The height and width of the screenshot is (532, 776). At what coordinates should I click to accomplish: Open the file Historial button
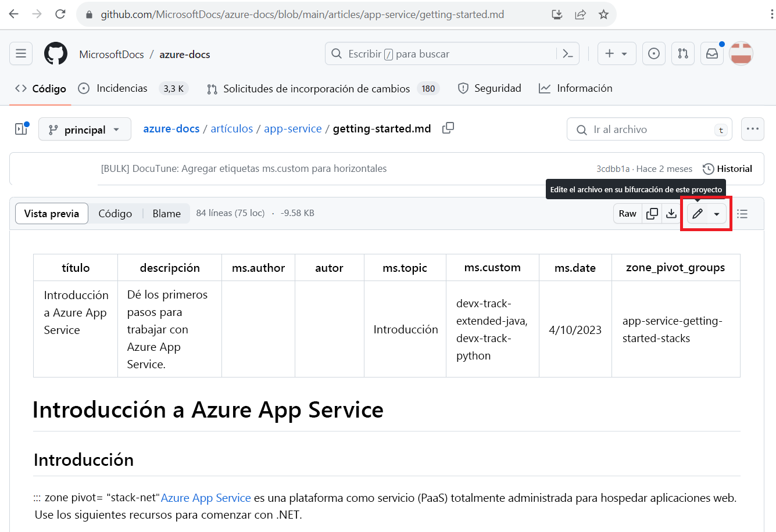(728, 169)
